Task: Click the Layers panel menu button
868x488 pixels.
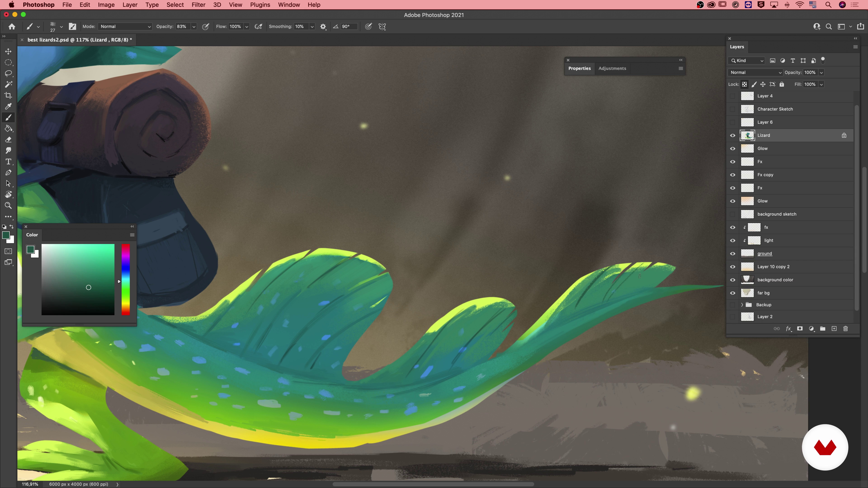Action: [x=855, y=47]
